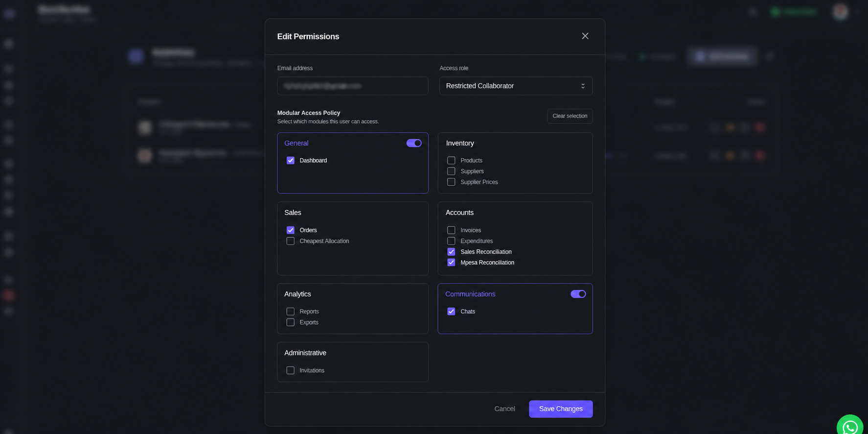Viewport: 868px width, 434px height.
Task: Toggle the General module switch
Action: coord(414,143)
